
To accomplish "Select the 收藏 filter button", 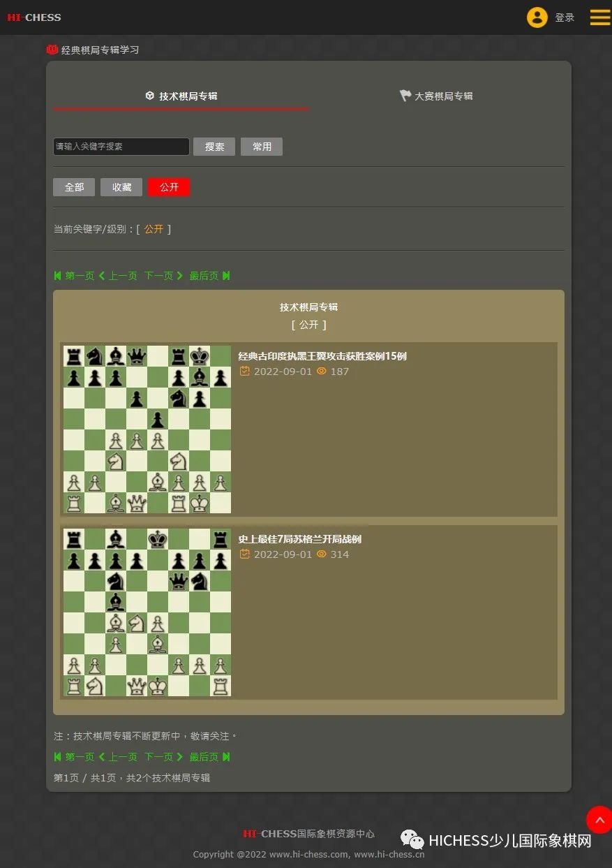I will [x=121, y=187].
